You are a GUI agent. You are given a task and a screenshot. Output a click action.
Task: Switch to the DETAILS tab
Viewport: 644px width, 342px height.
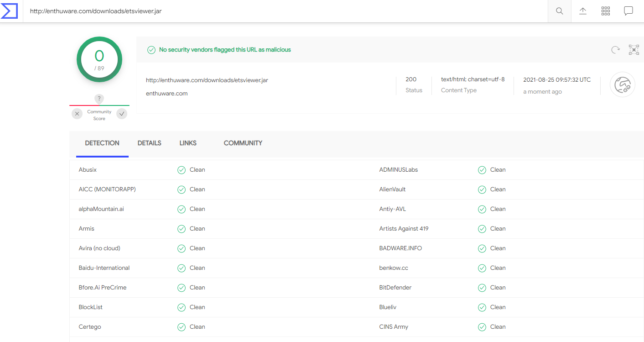[149, 143]
